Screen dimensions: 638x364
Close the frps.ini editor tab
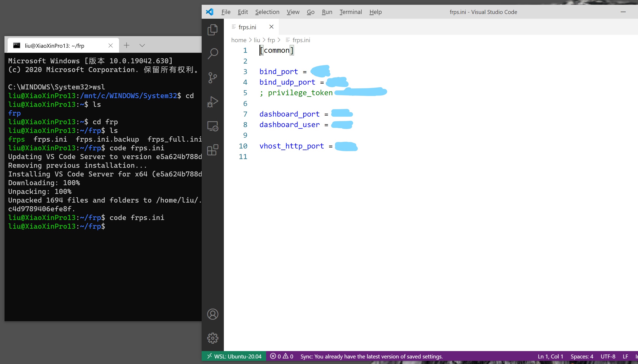(271, 27)
